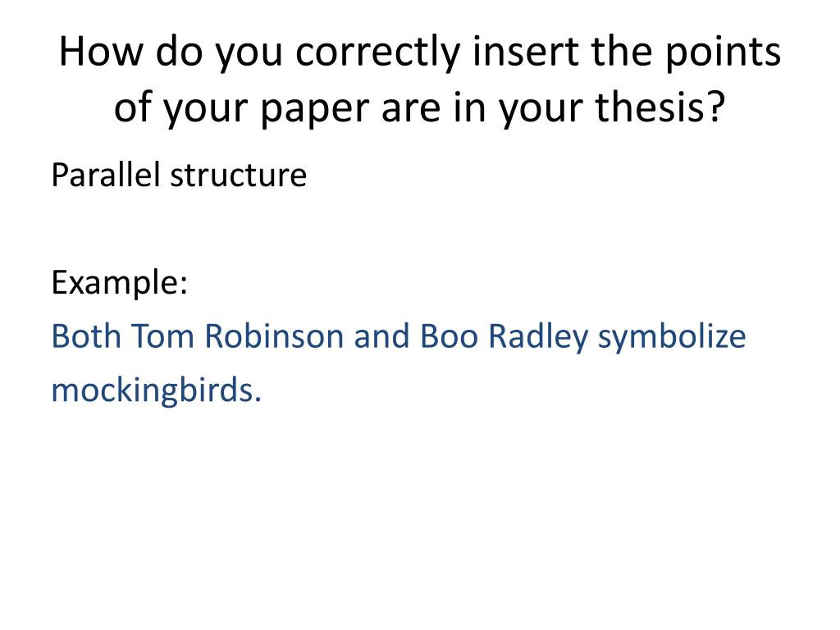This screenshot has height=630, width=840.
Task: Click the word "mockingbirds." on the last line
Action: point(156,390)
